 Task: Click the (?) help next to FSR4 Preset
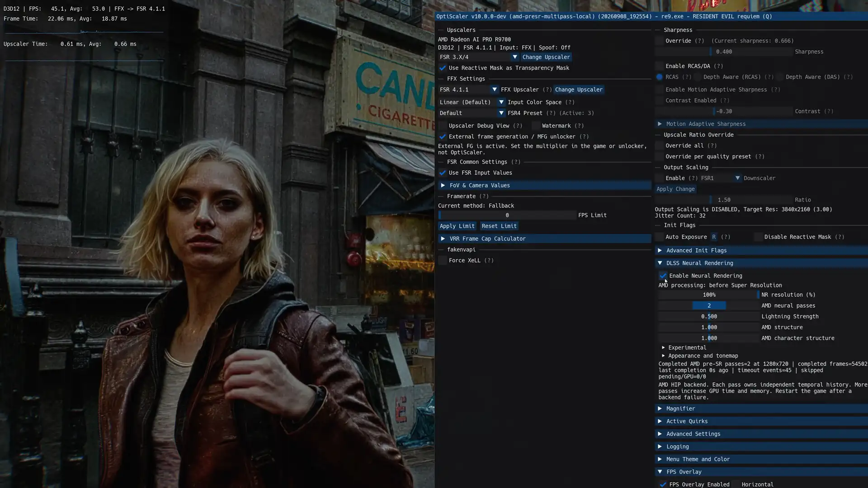coord(551,113)
